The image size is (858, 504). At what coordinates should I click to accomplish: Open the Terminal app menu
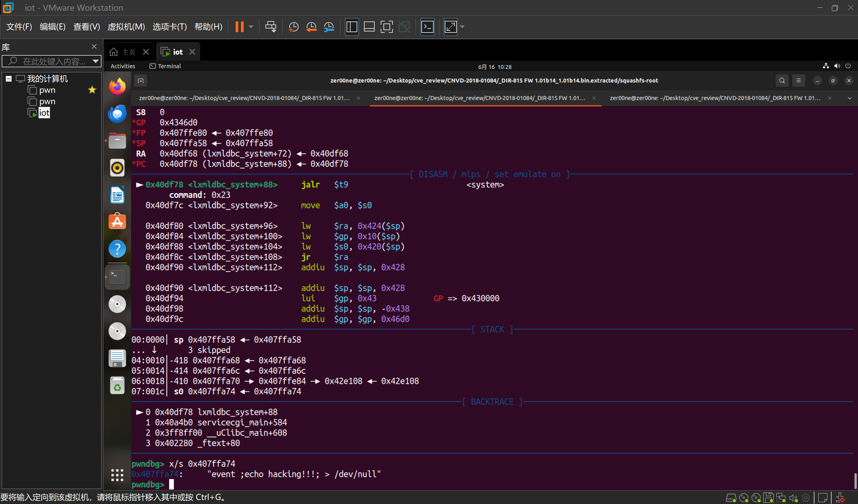(x=165, y=66)
